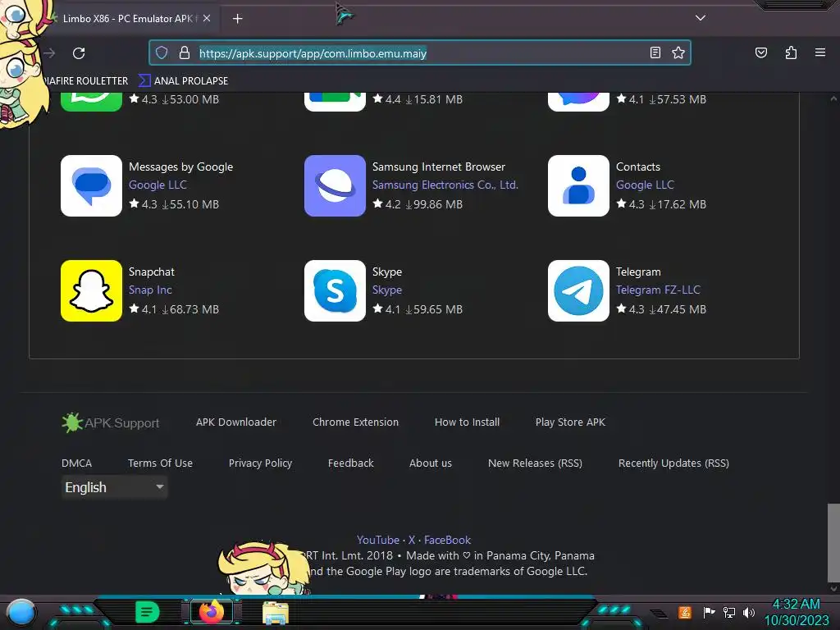This screenshot has height=630, width=840.
Task: Open the taskbar clock and date
Action: (x=796, y=612)
